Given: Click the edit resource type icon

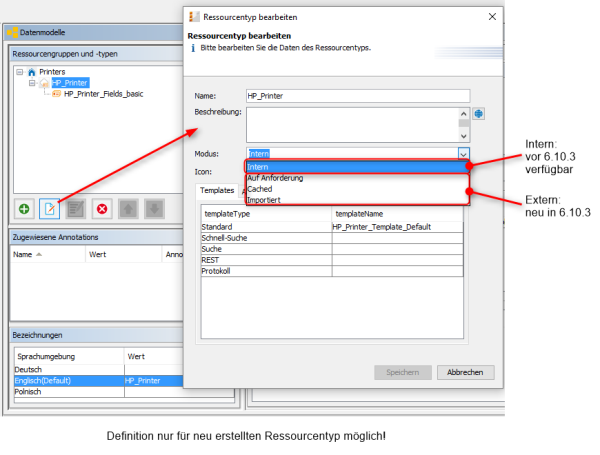Looking at the screenshot, I should pos(49,208).
